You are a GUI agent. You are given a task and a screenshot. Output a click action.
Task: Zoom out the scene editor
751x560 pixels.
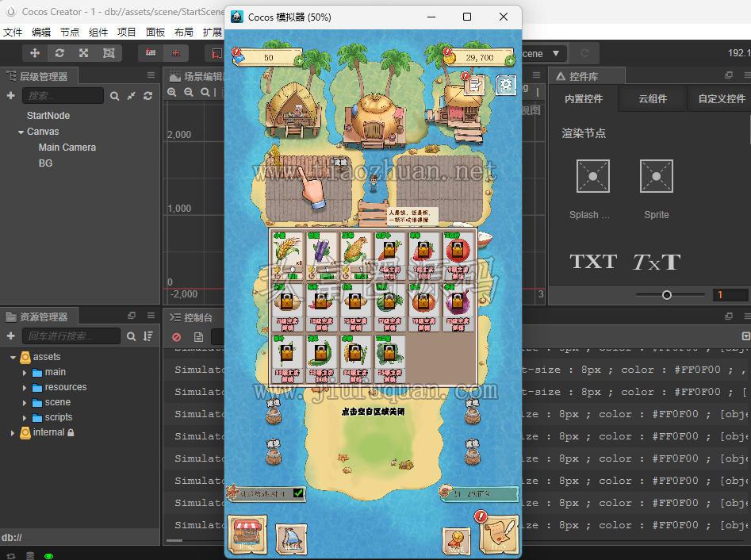click(189, 93)
